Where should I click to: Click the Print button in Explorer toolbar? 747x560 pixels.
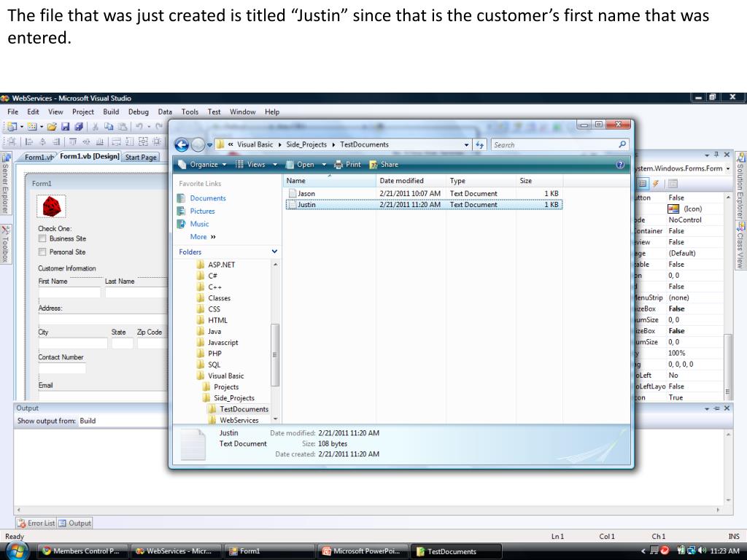(347, 165)
